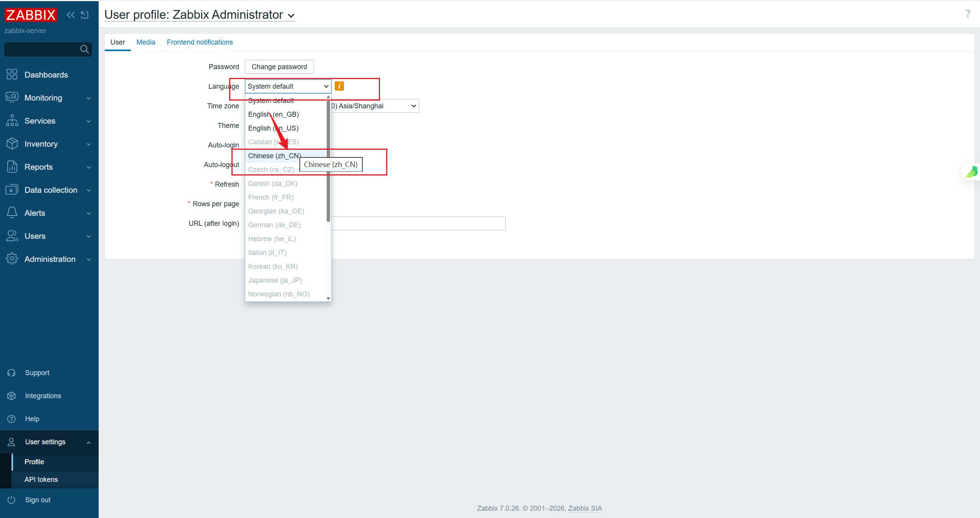980x518 pixels.
Task: Open Profile under User settings
Action: [x=55, y=462]
